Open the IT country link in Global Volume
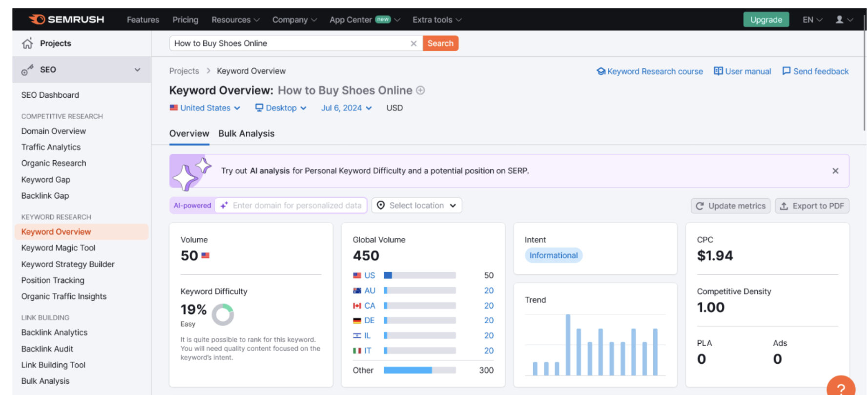The image size is (868, 395). 368,351
